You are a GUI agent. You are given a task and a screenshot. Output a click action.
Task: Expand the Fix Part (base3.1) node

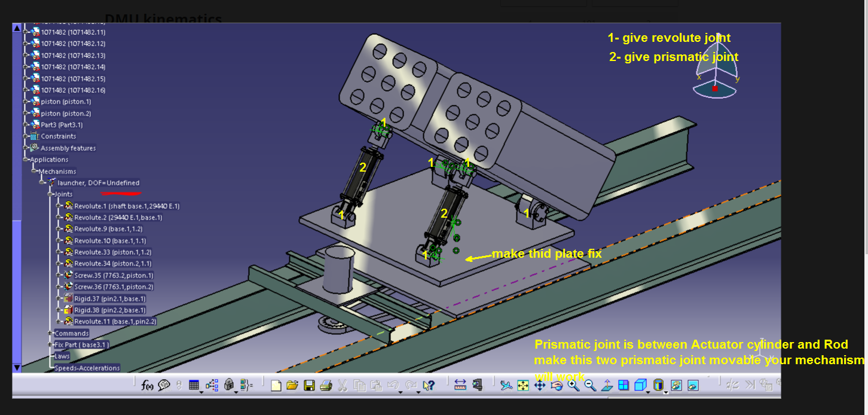tap(50, 344)
